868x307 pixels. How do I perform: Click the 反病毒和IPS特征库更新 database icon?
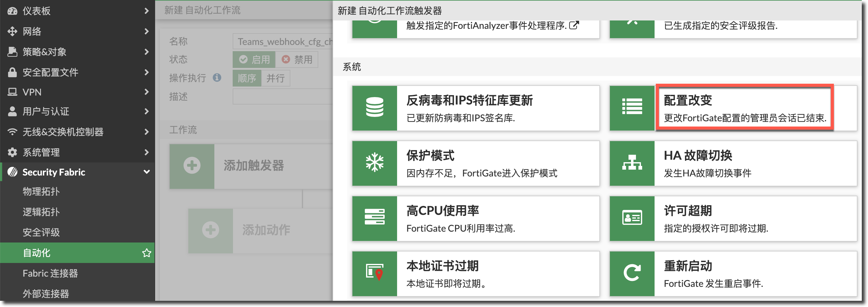click(x=374, y=108)
